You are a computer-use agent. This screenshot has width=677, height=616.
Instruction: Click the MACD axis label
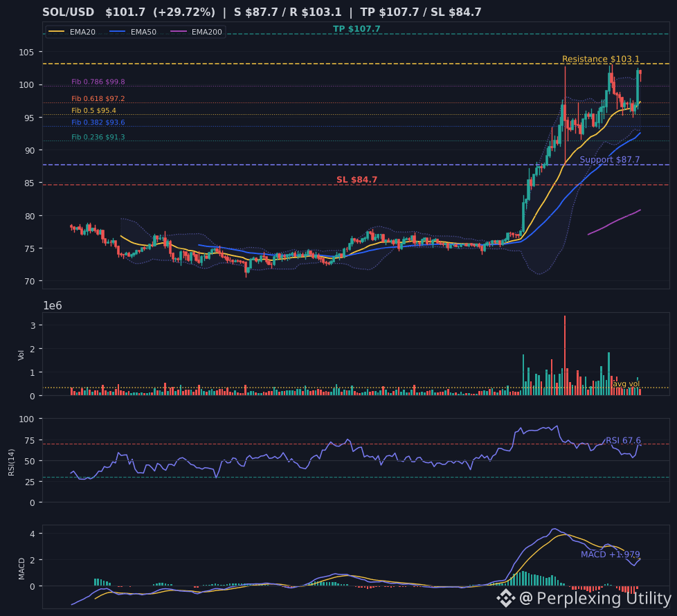[x=21, y=568]
